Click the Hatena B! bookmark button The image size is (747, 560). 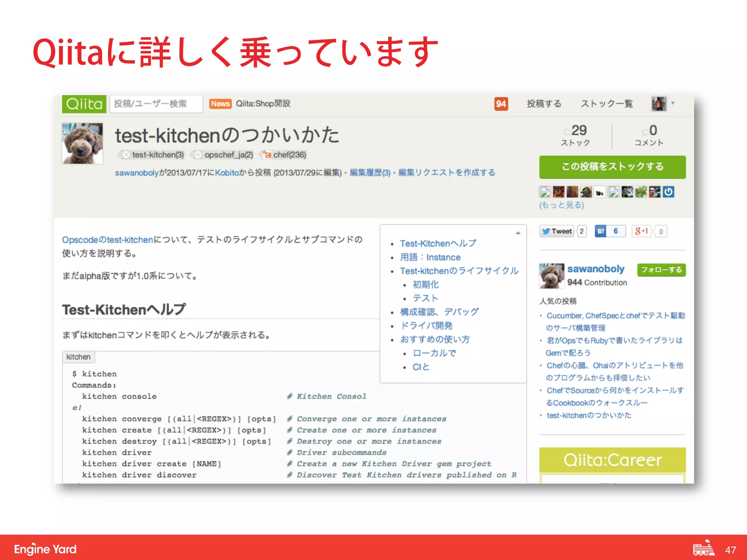pos(600,231)
